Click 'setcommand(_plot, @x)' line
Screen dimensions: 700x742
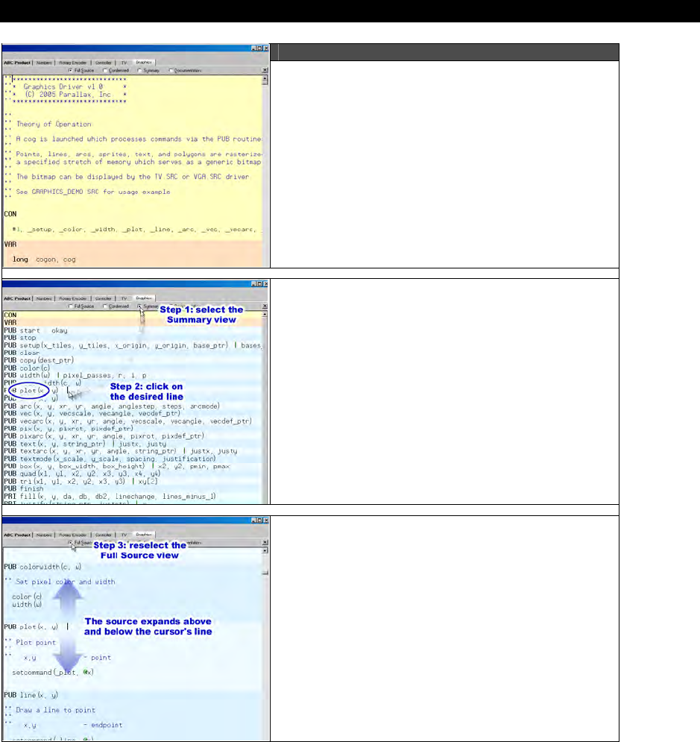click(x=53, y=673)
